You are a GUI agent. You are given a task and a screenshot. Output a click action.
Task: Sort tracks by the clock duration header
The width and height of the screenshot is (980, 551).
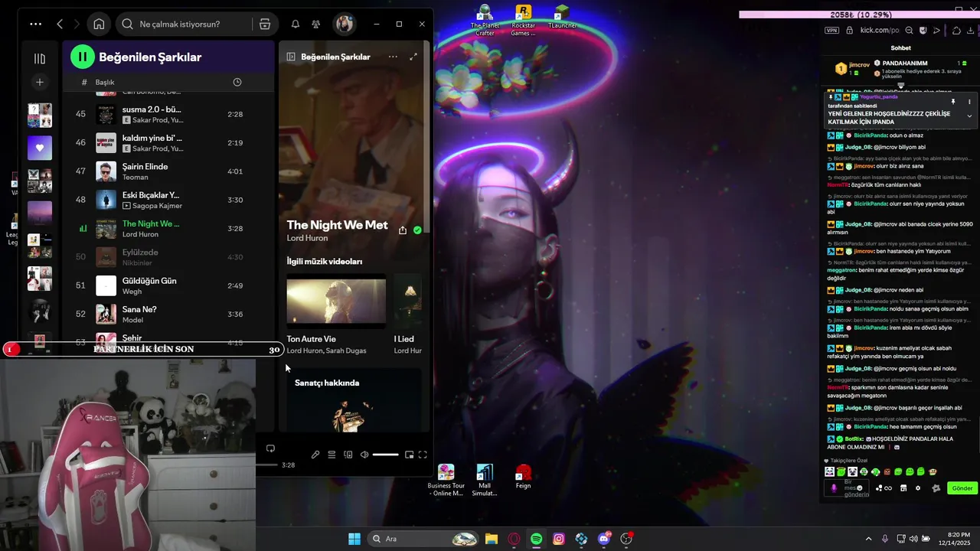coord(237,82)
